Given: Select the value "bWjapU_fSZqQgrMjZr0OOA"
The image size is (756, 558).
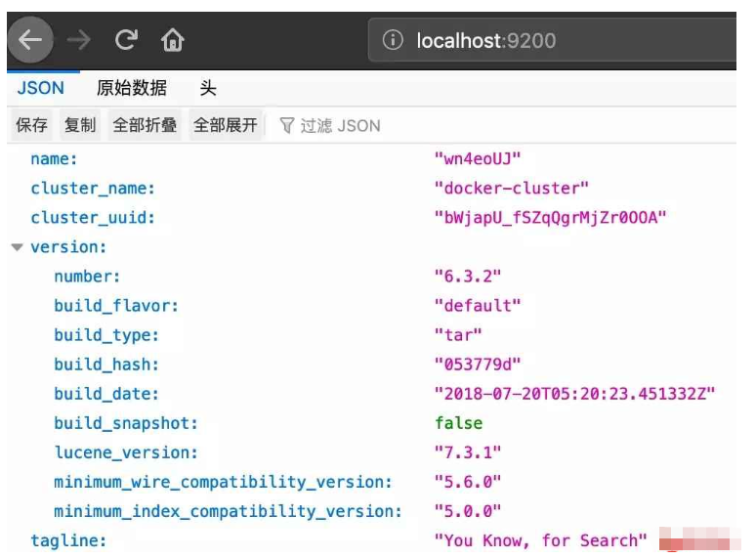Looking at the screenshot, I should (550, 218).
